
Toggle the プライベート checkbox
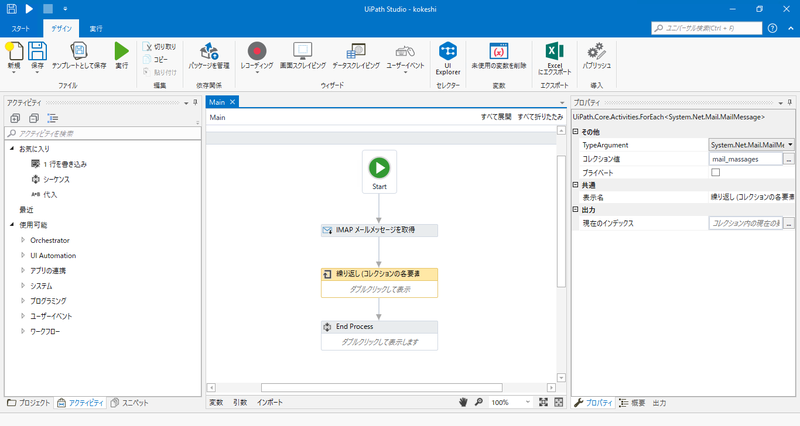click(715, 172)
